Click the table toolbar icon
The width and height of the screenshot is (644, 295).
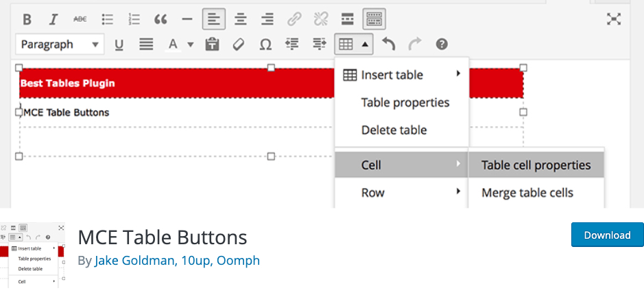[346, 45]
